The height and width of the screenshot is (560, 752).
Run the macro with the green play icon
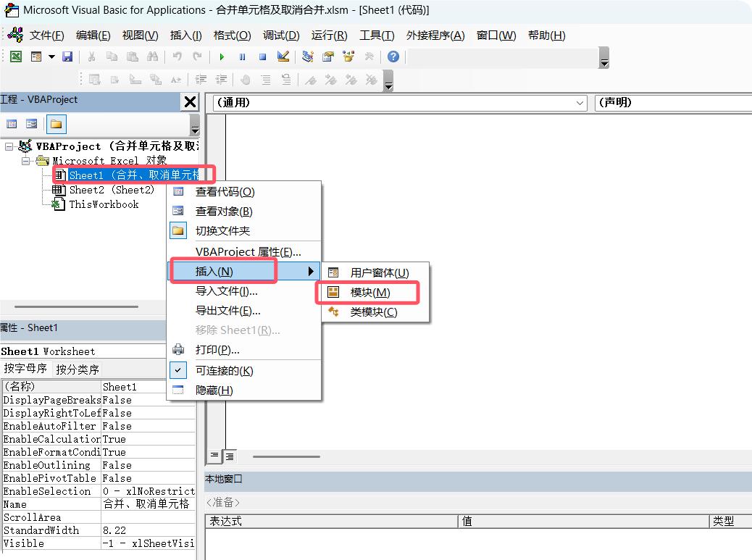pyautogui.click(x=222, y=57)
